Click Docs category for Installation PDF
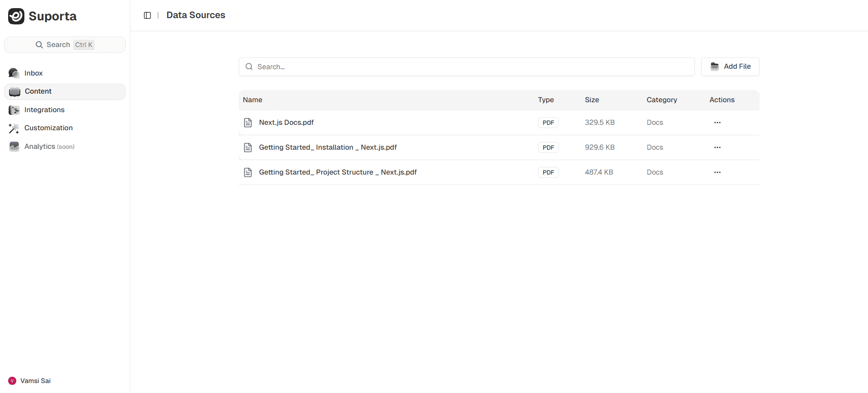 tap(655, 147)
